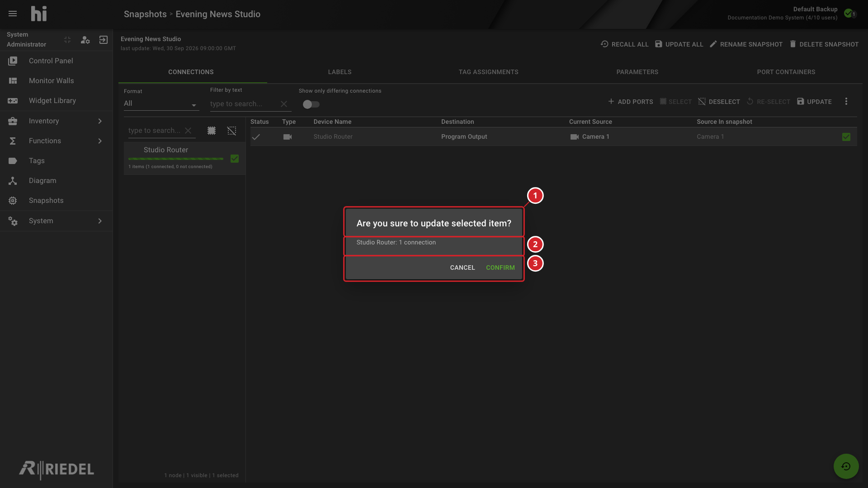The image size is (868, 488).
Task: Open the Format dropdown
Action: pos(161,104)
